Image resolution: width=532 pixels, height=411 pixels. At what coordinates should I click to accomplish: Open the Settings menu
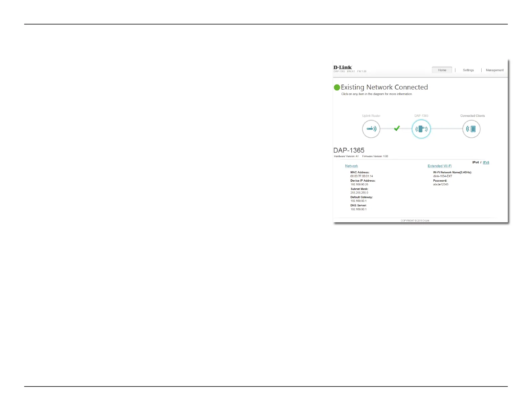coord(468,70)
